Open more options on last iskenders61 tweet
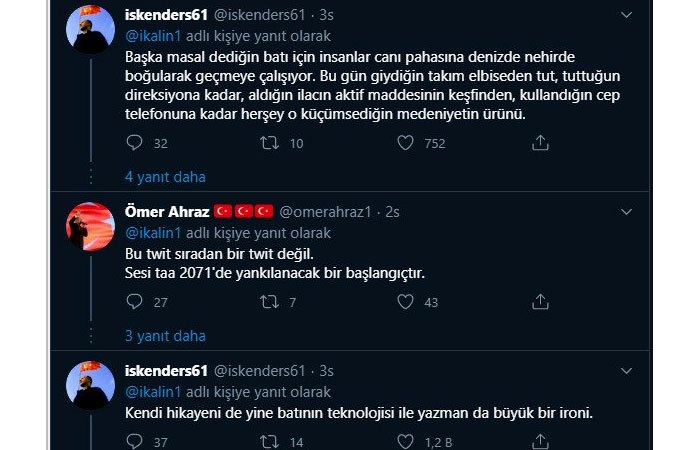 [626, 371]
